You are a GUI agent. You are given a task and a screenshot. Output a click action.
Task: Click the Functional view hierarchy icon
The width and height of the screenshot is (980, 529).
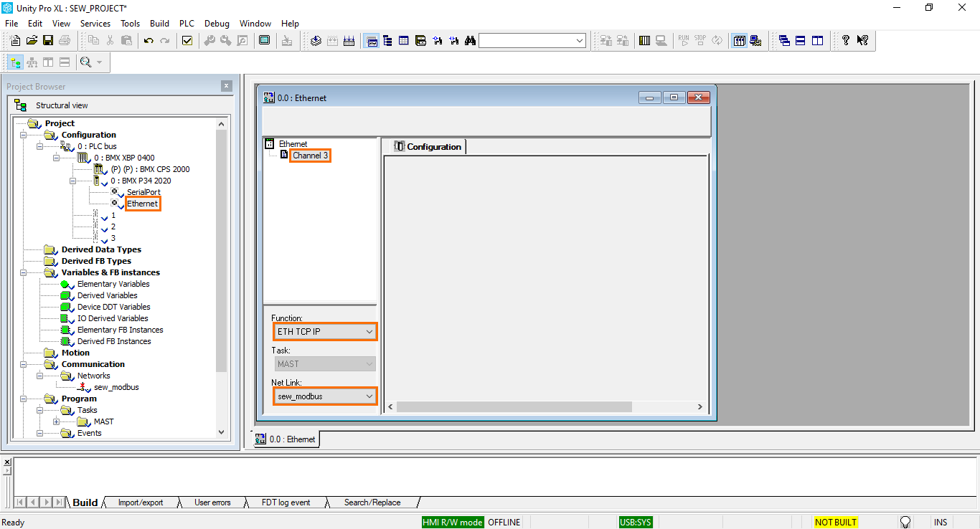32,62
